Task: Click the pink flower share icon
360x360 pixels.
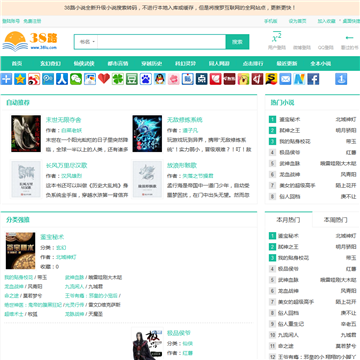Action: [x=174, y=79]
